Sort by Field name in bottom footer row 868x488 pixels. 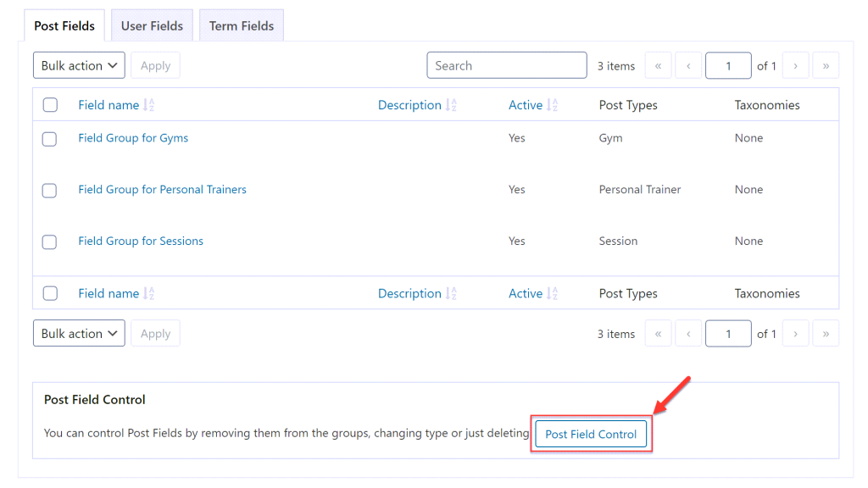coord(108,293)
